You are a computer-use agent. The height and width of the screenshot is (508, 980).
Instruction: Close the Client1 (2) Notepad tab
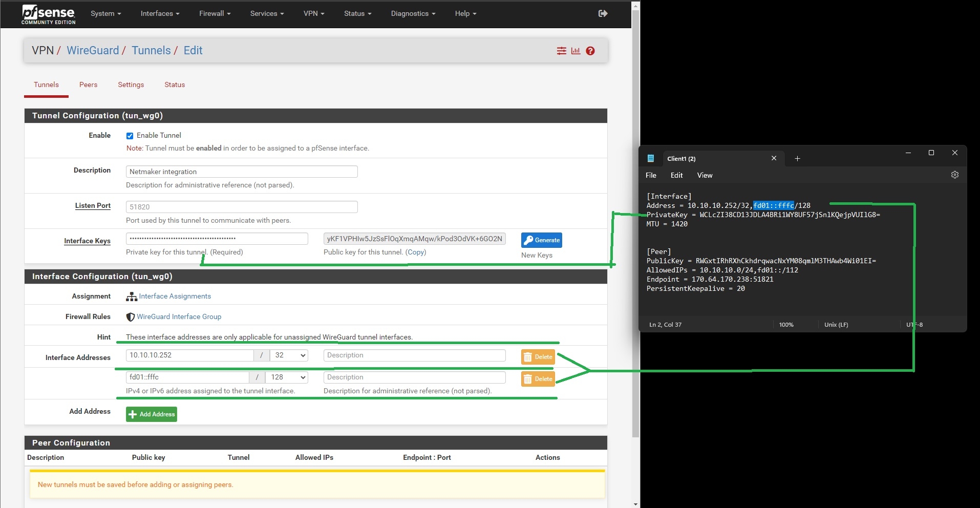click(x=774, y=159)
